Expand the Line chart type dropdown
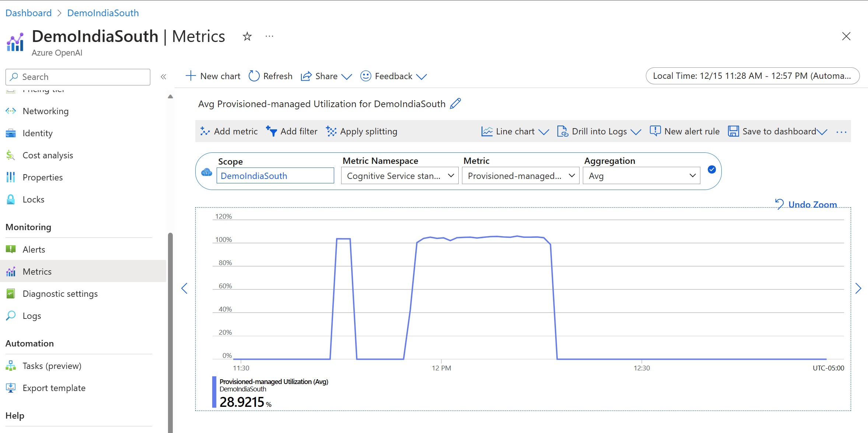This screenshot has width=868, height=433. pos(543,131)
